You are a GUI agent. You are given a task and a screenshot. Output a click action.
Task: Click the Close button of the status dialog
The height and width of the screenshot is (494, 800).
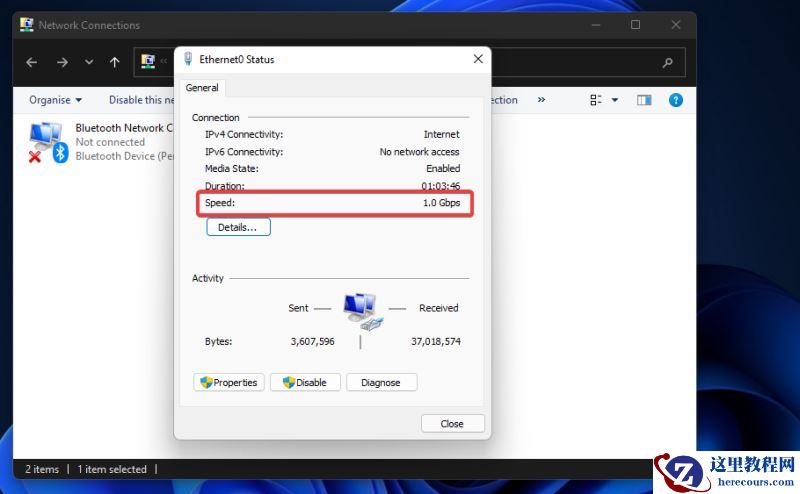tap(453, 424)
